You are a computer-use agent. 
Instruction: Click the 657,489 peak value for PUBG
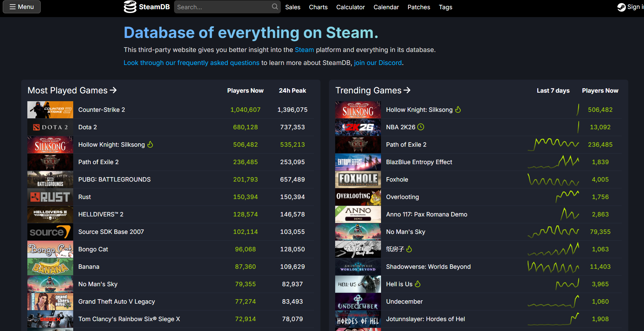pyautogui.click(x=292, y=180)
